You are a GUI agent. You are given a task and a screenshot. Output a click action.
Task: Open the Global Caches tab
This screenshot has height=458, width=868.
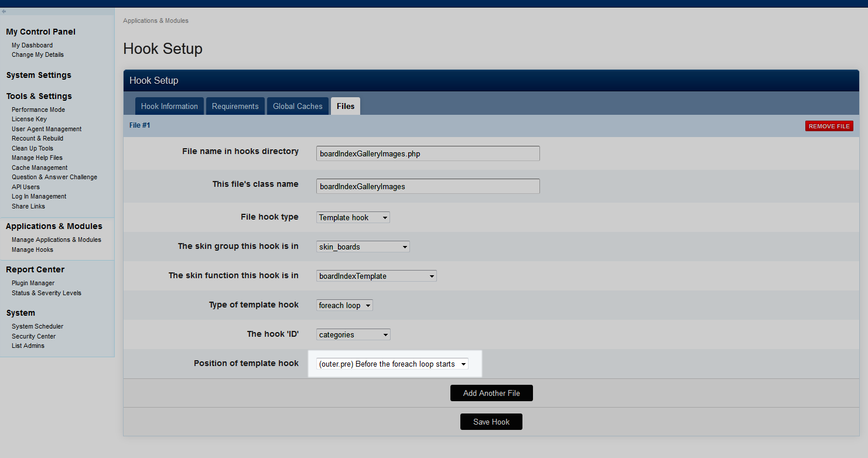[x=298, y=106]
